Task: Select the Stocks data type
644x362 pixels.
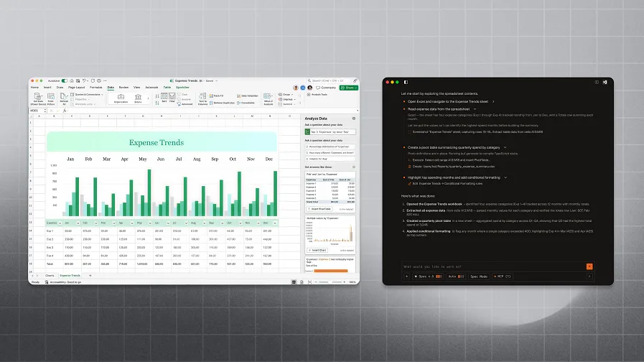Action: tap(138, 98)
